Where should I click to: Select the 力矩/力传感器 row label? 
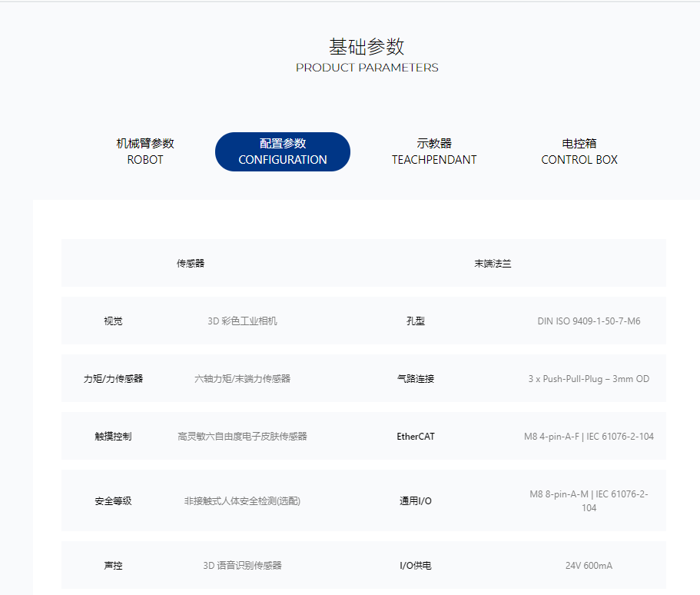pos(113,379)
